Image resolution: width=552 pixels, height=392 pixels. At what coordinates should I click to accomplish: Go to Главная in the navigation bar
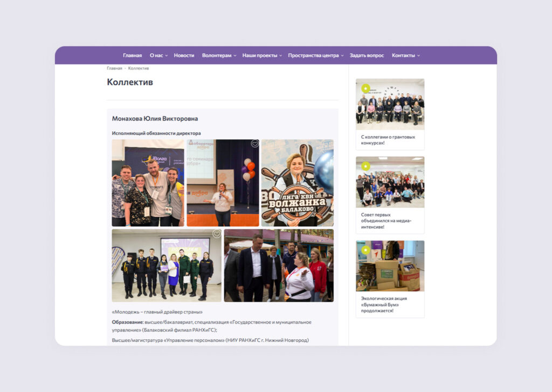132,55
